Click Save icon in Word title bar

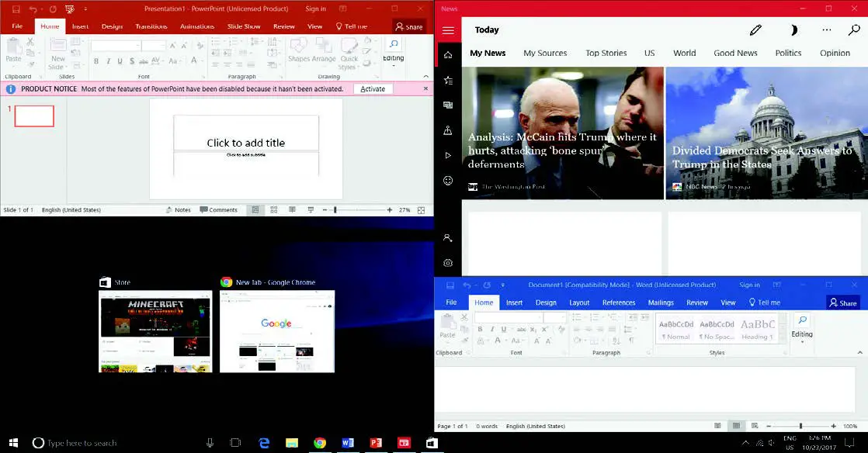[x=450, y=285]
